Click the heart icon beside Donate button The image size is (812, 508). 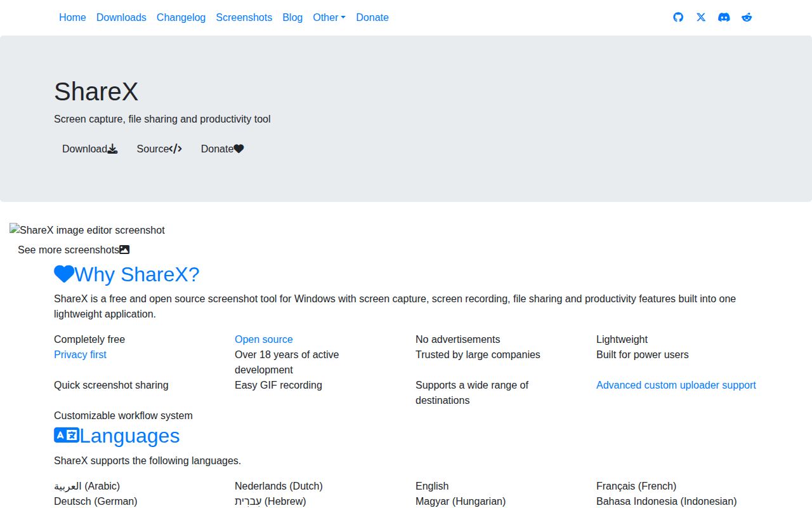(x=239, y=149)
